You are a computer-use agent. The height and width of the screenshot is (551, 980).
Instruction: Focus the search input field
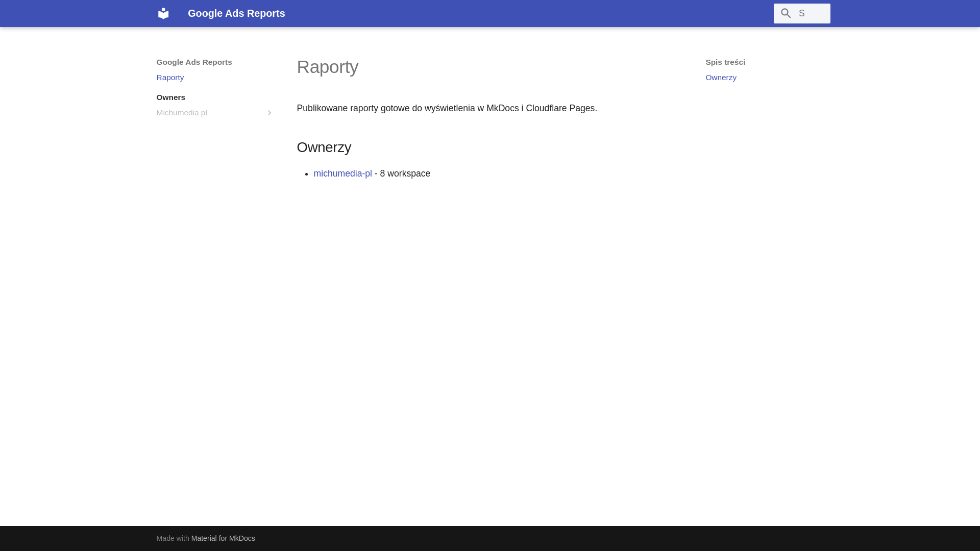click(802, 13)
